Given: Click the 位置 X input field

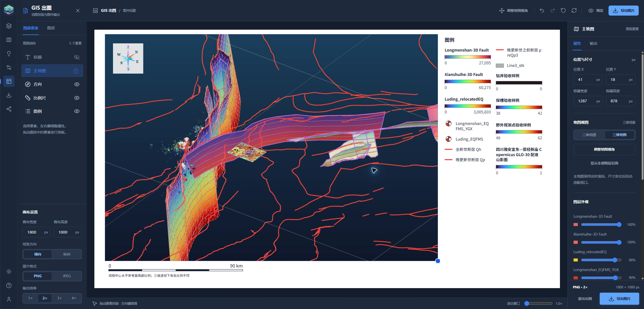Looking at the screenshot, I should point(588,79).
